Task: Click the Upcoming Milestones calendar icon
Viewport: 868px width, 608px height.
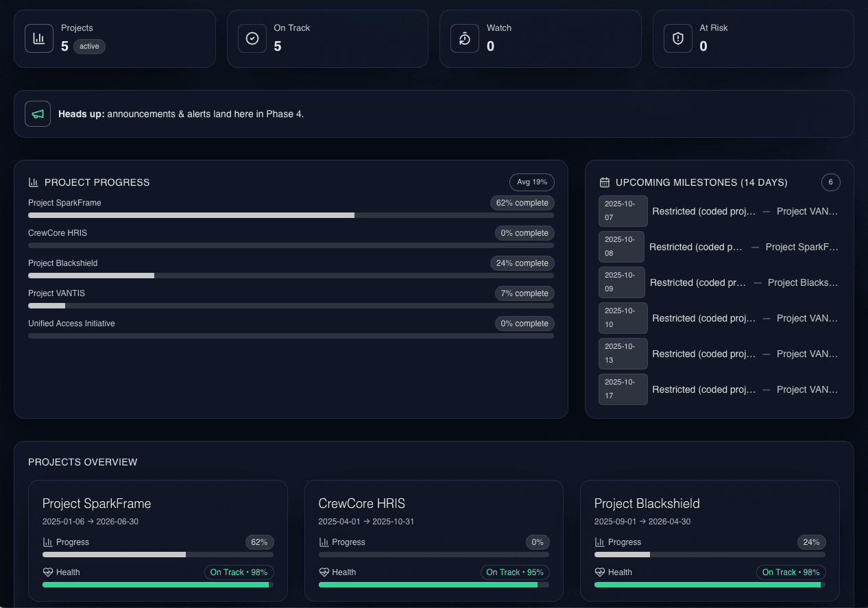Action: pyautogui.click(x=604, y=182)
